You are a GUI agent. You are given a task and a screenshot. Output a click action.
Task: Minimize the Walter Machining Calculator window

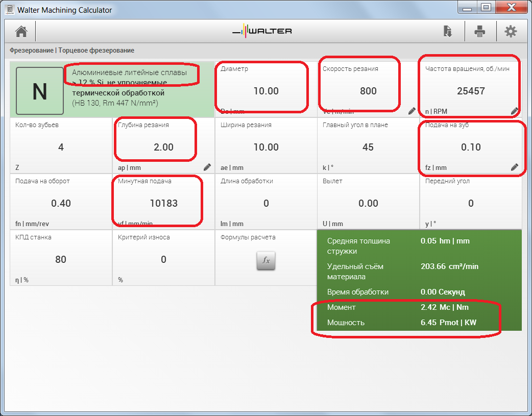pos(467,7)
